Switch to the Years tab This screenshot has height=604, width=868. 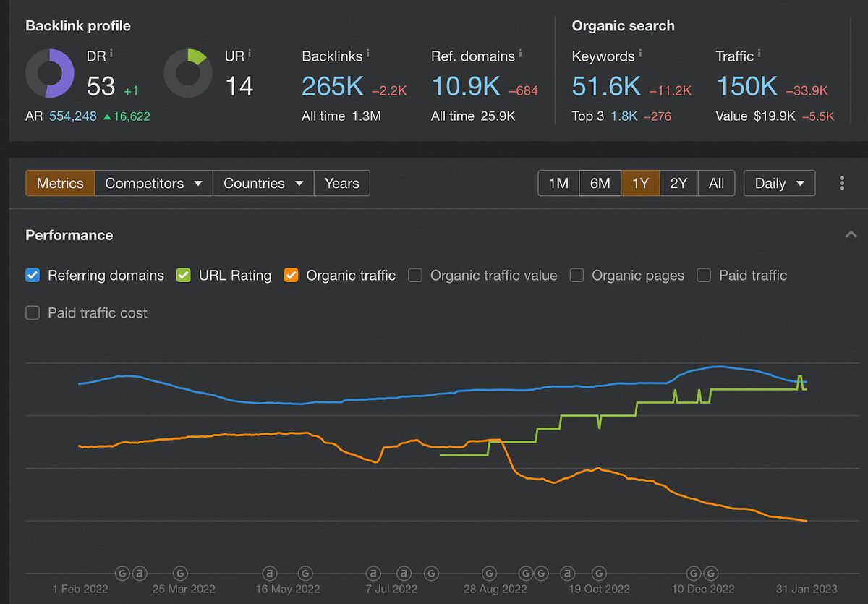coord(341,183)
